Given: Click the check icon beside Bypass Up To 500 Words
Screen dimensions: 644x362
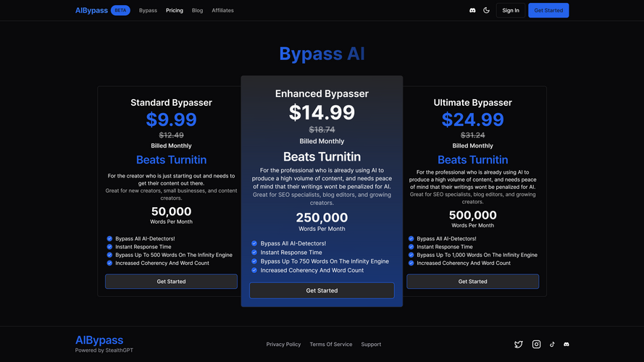Looking at the screenshot, I should 109,255.
